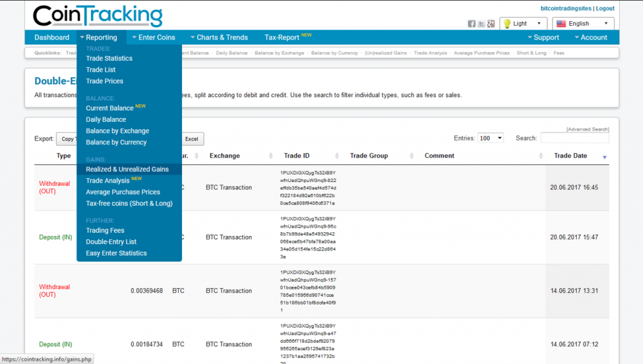Click the Google Plus share icon
The image size is (643, 364).
tap(491, 24)
